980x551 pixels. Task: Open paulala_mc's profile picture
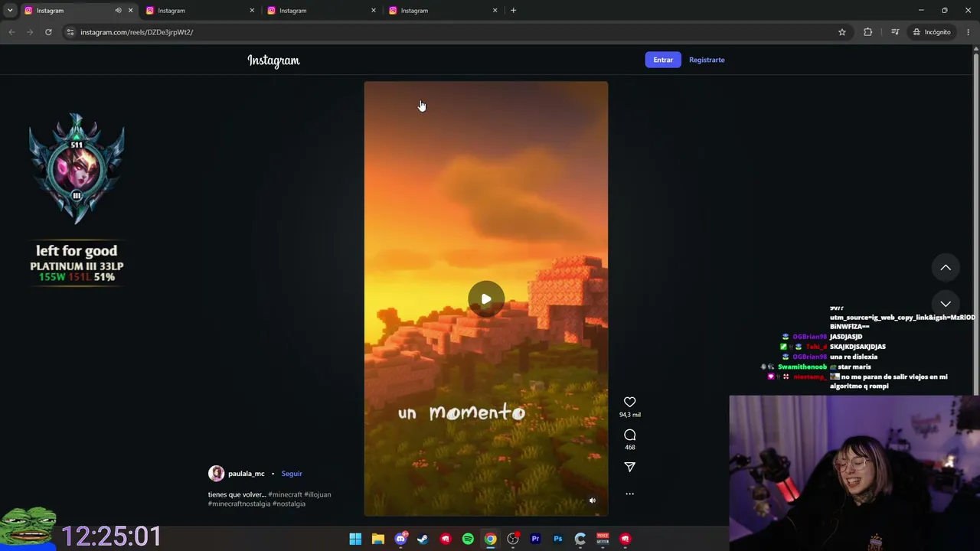[x=216, y=474]
